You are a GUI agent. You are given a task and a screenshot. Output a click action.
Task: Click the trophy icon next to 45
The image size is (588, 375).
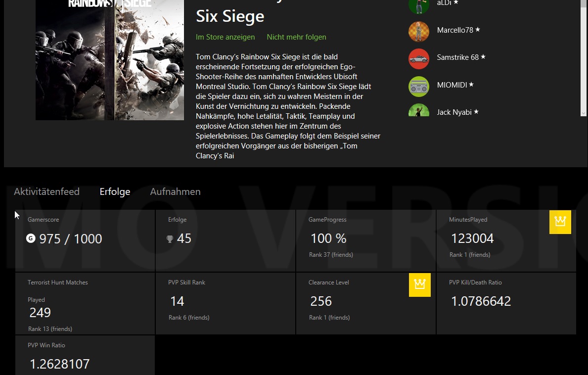tap(170, 239)
